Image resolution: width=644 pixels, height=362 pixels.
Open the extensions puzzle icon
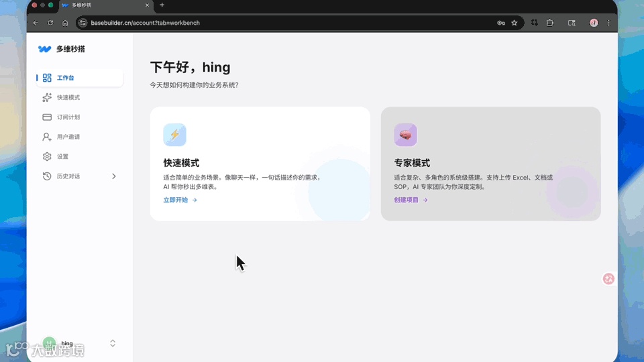tap(550, 23)
